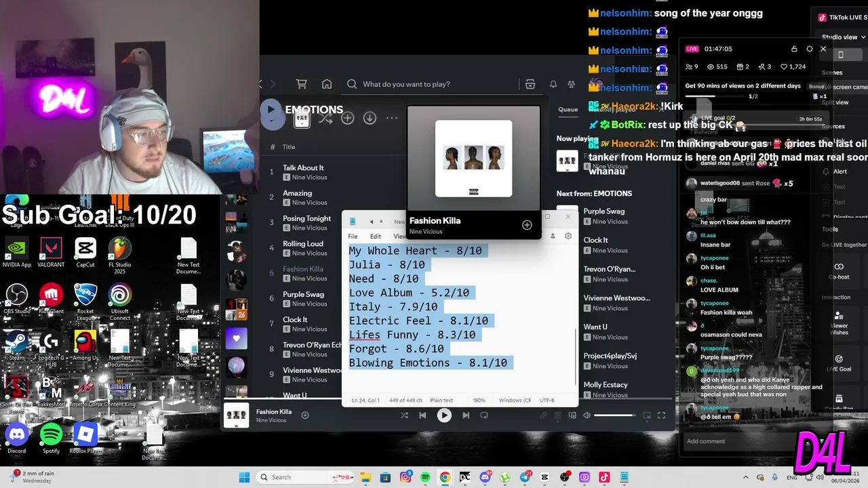868x488 pixels.
Task: Click the UTF-8 encoding in Notepad status bar
Action: pos(547,401)
